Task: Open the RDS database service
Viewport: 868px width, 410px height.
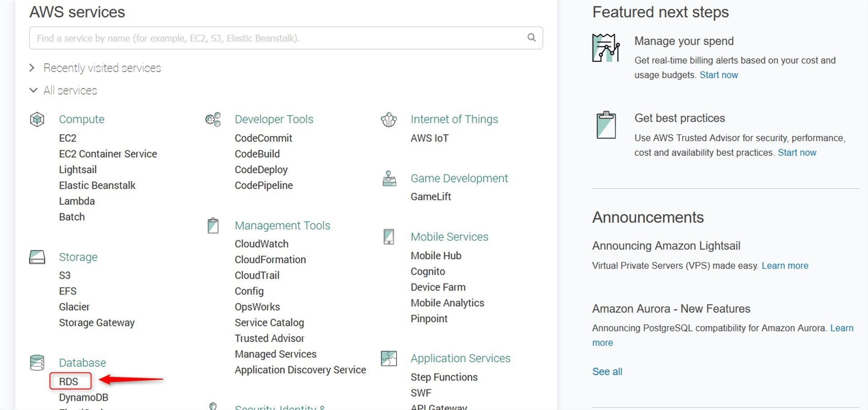Action: click(69, 382)
